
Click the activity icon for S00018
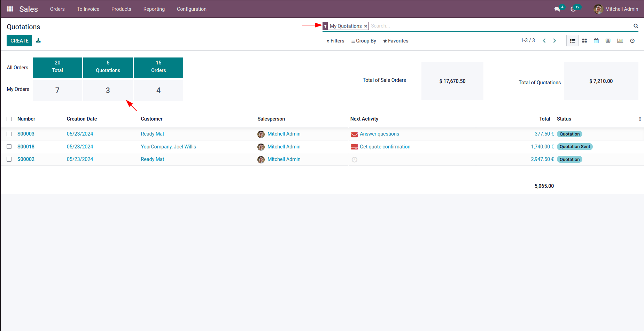[354, 147]
